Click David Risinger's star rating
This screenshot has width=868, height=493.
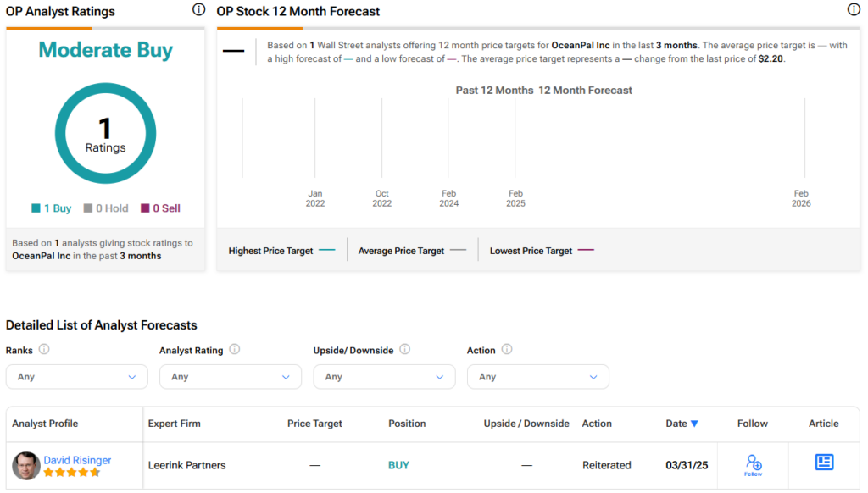coord(72,473)
